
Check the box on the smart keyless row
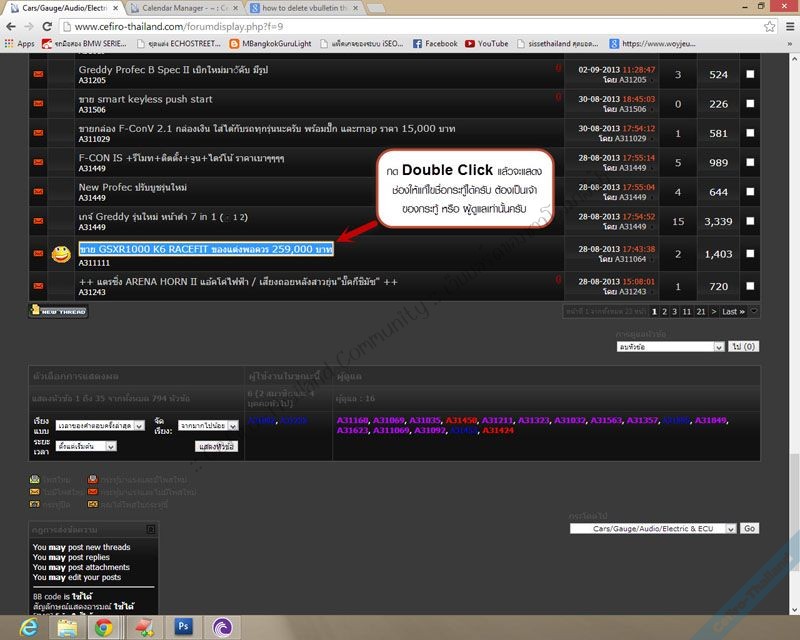750,104
